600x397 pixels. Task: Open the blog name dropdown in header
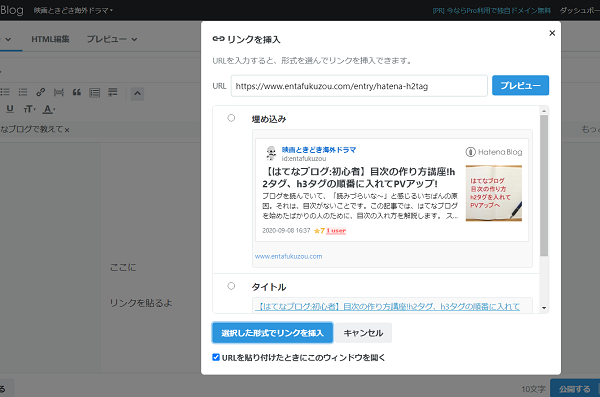coord(73,10)
